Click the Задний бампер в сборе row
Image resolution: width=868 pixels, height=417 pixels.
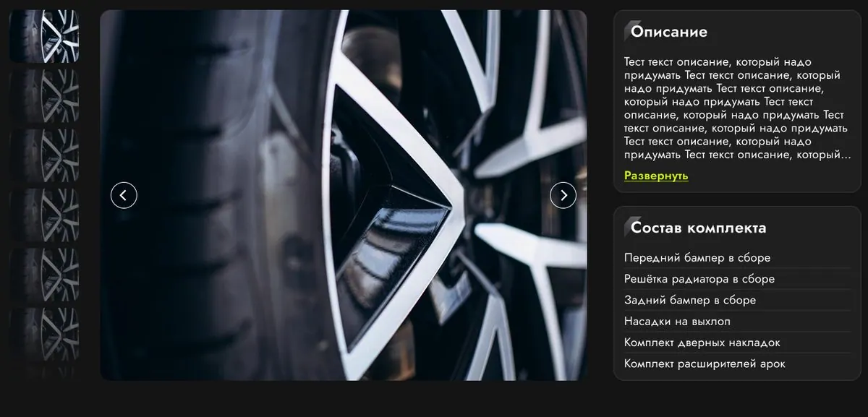pyautogui.click(x=737, y=300)
